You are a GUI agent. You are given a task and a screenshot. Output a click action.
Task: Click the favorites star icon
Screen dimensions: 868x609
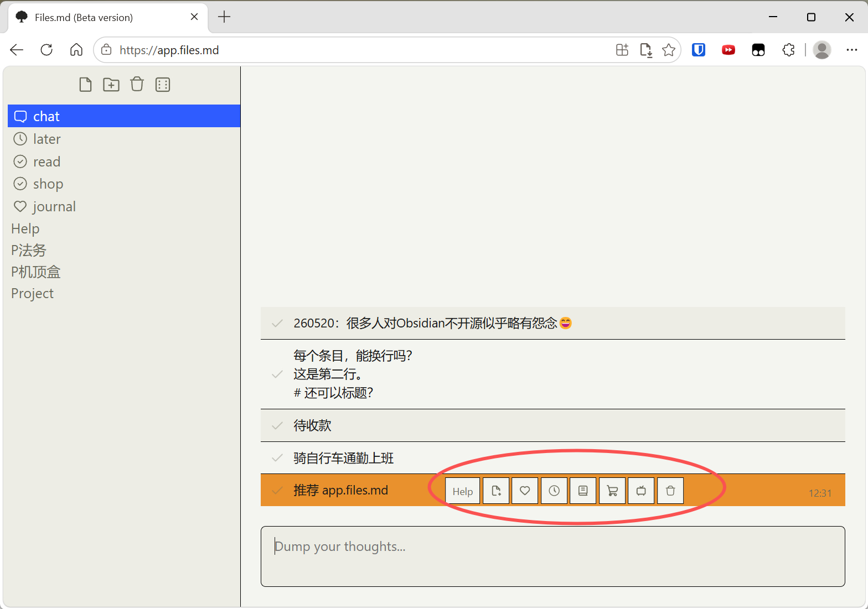pyautogui.click(x=669, y=50)
